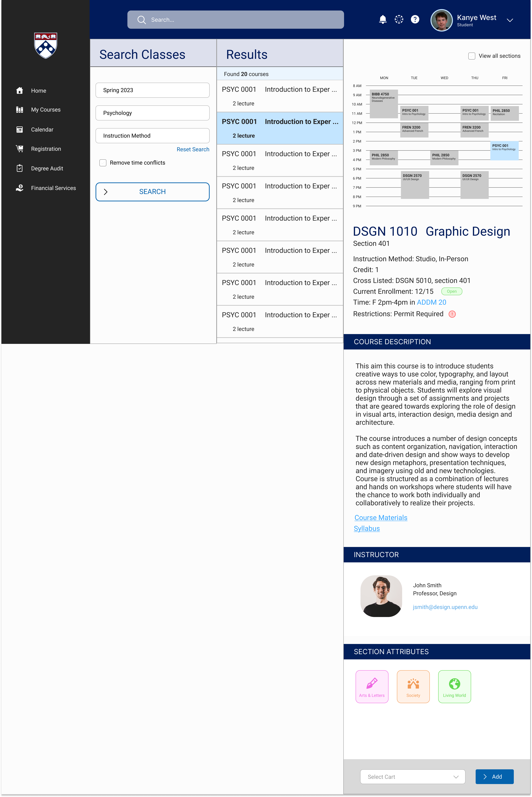The height and width of the screenshot is (797, 532).
Task: Click the My Courses books icon
Action: (20, 110)
